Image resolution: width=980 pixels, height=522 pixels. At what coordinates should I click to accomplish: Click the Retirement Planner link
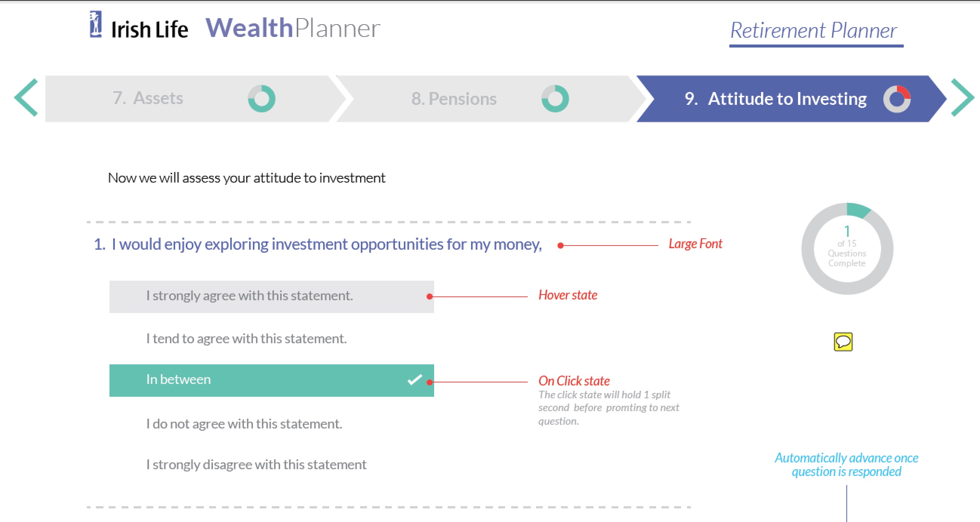(814, 31)
